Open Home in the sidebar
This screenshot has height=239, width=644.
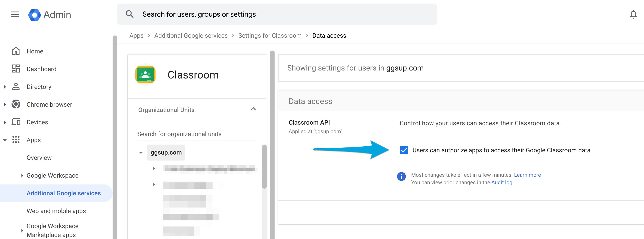[x=35, y=51]
